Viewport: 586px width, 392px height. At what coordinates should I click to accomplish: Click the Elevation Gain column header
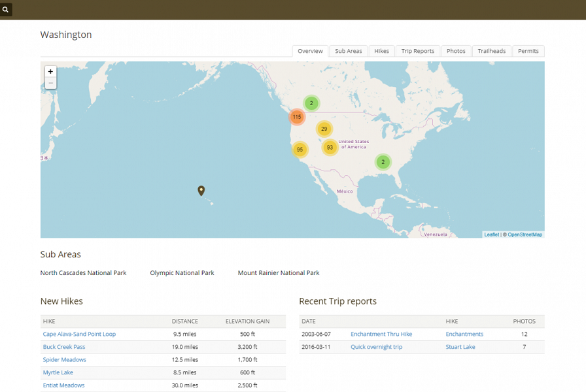[247, 321]
